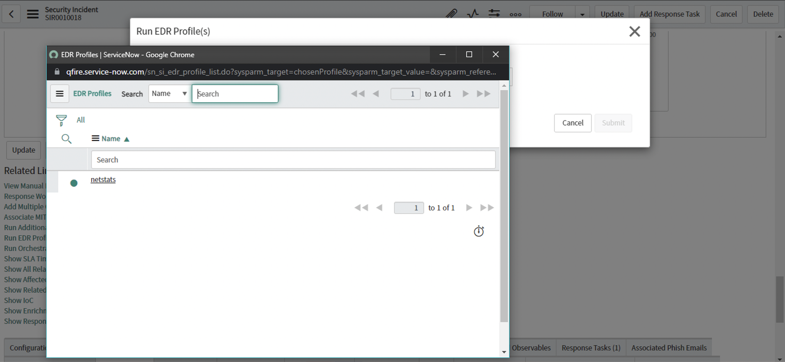Go to next page in bottom pagination
This screenshot has height=362, width=785.
coord(469,207)
